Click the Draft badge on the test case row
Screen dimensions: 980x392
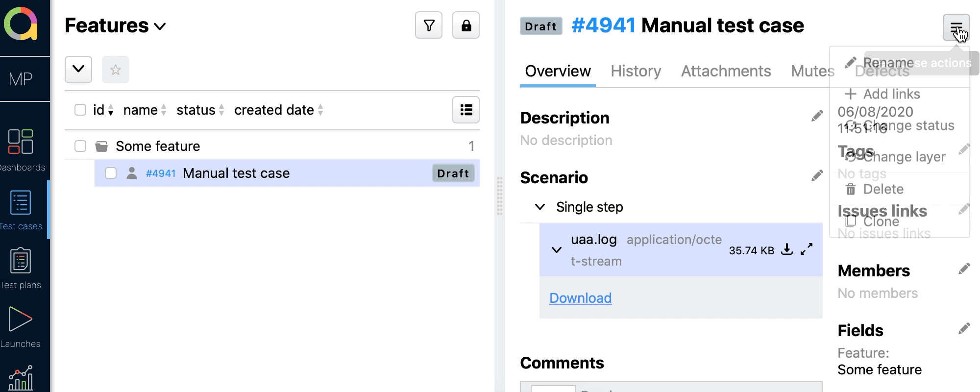coord(453,173)
